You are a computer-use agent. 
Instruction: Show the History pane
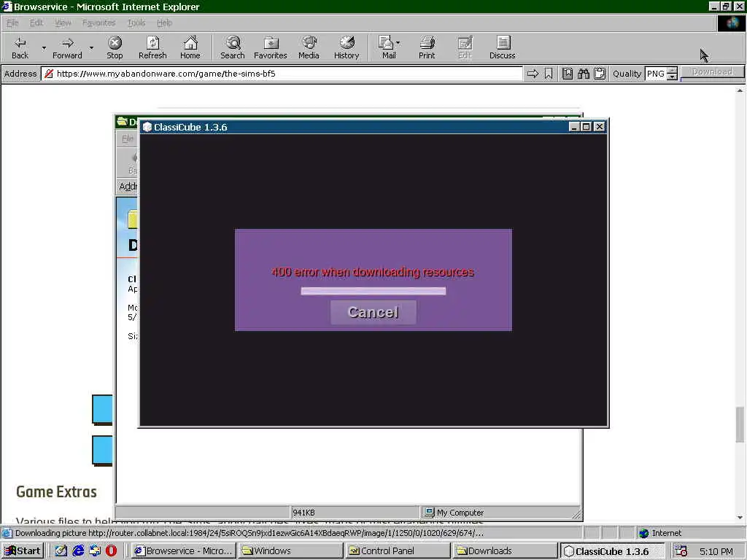click(x=347, y=47)
